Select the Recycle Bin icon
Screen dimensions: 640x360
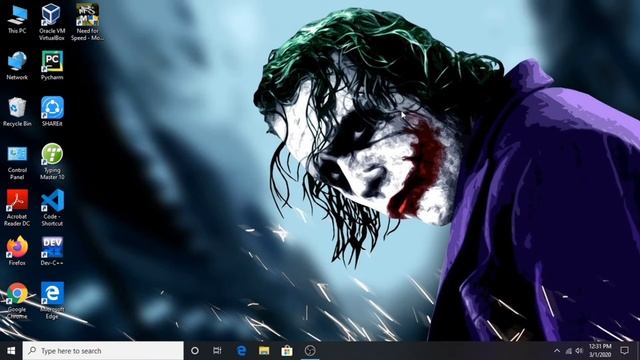[17, 112]
